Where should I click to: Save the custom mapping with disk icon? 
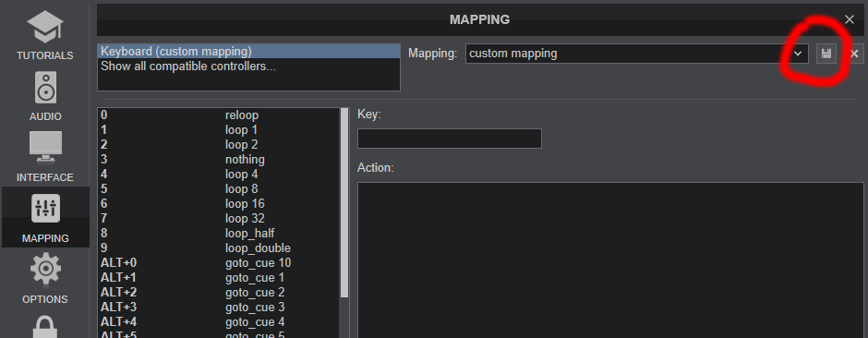pos(826,54)
